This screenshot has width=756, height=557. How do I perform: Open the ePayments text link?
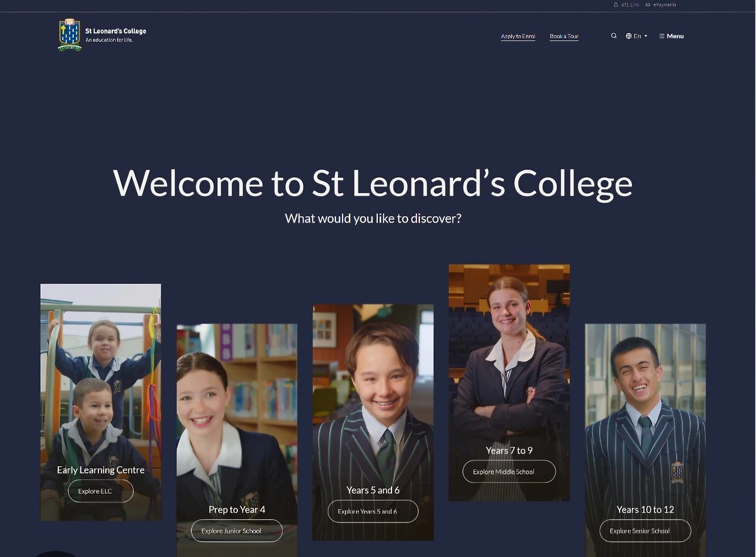(x=664, y=5)
